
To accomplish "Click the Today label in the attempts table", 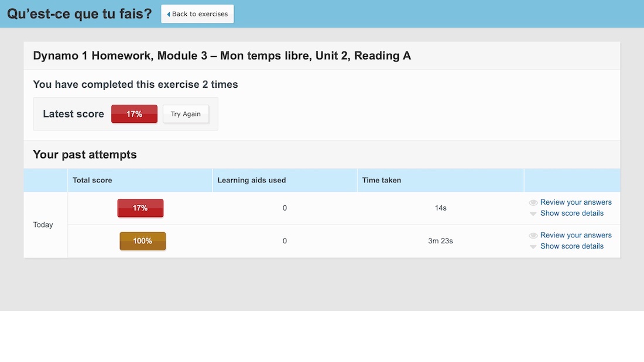I will (43, 224).
